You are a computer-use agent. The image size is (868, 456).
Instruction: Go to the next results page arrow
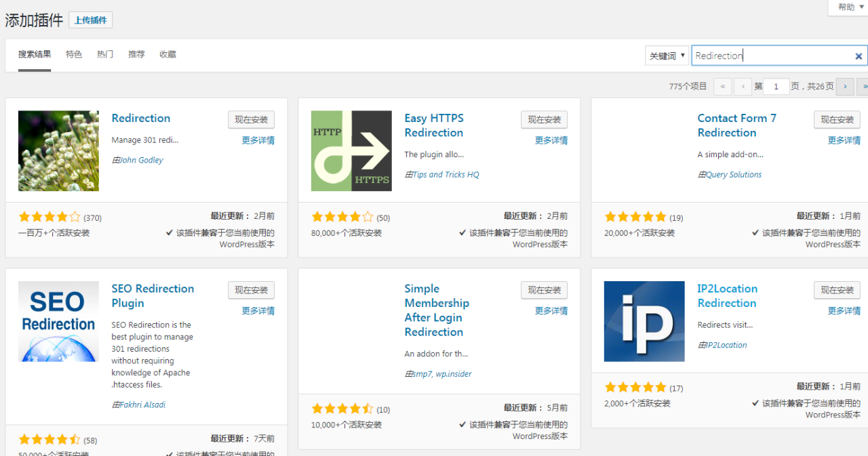coord(844,87)
